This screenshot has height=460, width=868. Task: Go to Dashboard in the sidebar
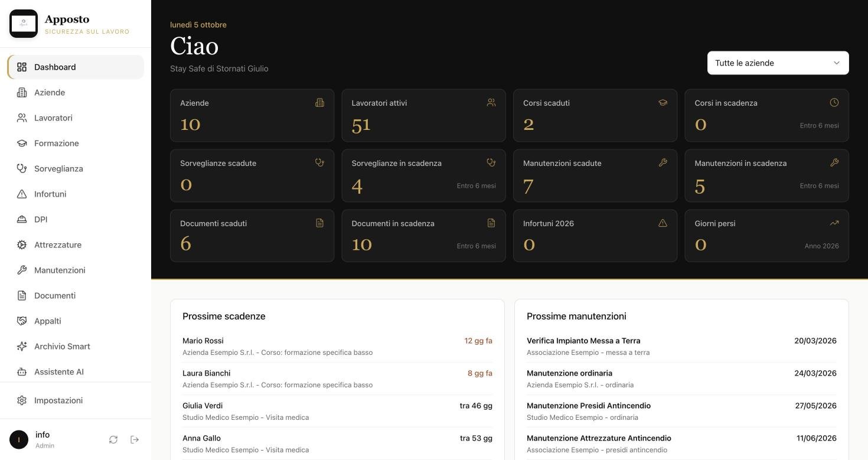(x=76, y=67)
